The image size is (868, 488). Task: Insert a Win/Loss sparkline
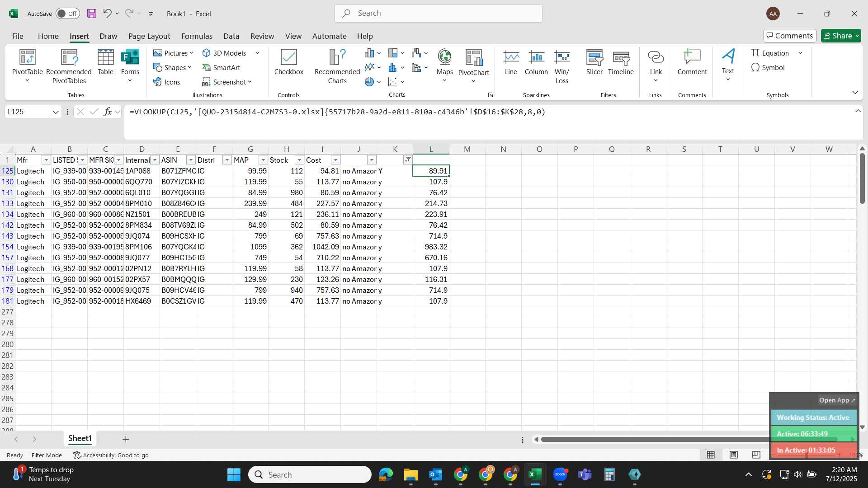(561, 66)
